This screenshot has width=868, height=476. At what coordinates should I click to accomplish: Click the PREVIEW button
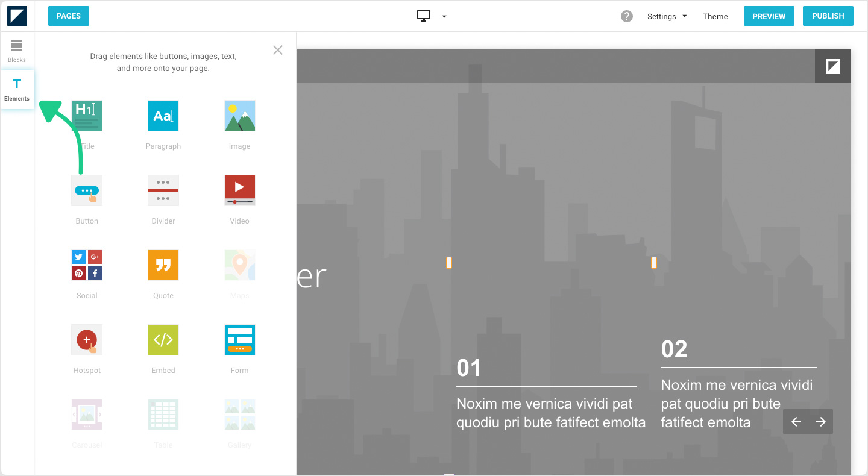pyautogui.click(x=769, y=16)
